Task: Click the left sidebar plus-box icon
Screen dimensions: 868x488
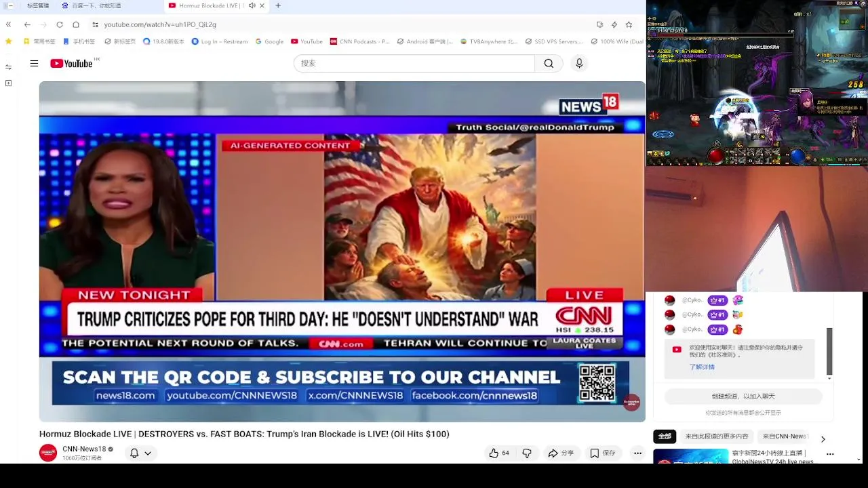Action: (x=8, y=83)
